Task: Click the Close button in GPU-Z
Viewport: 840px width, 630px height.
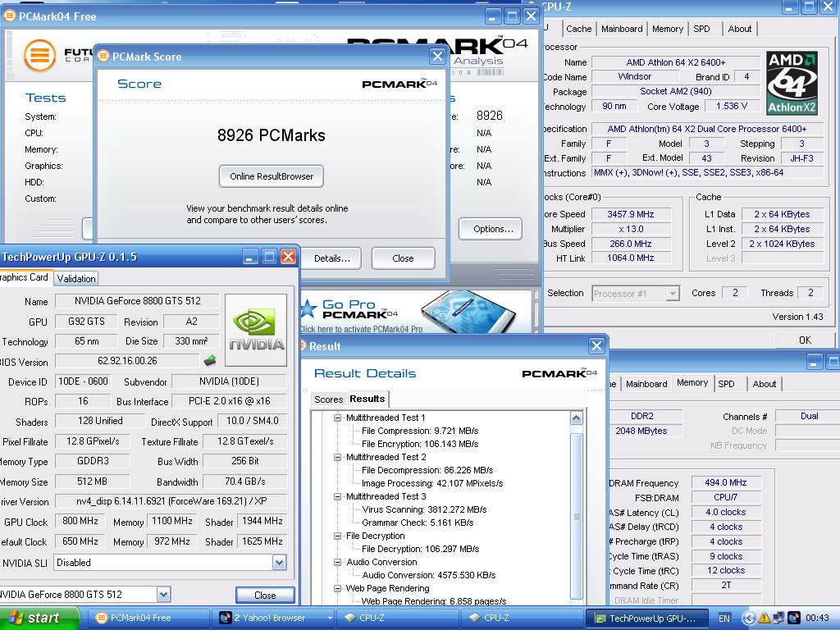Action: 265,596
